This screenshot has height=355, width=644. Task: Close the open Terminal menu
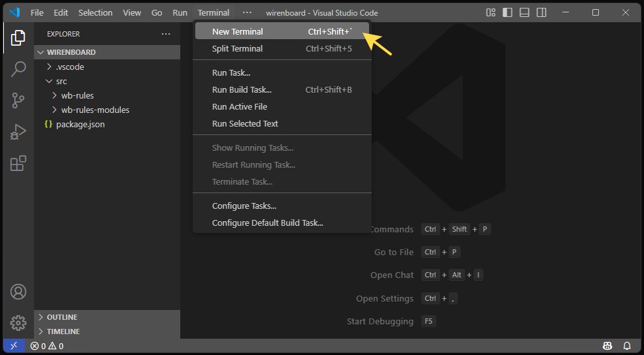(214, 12)
